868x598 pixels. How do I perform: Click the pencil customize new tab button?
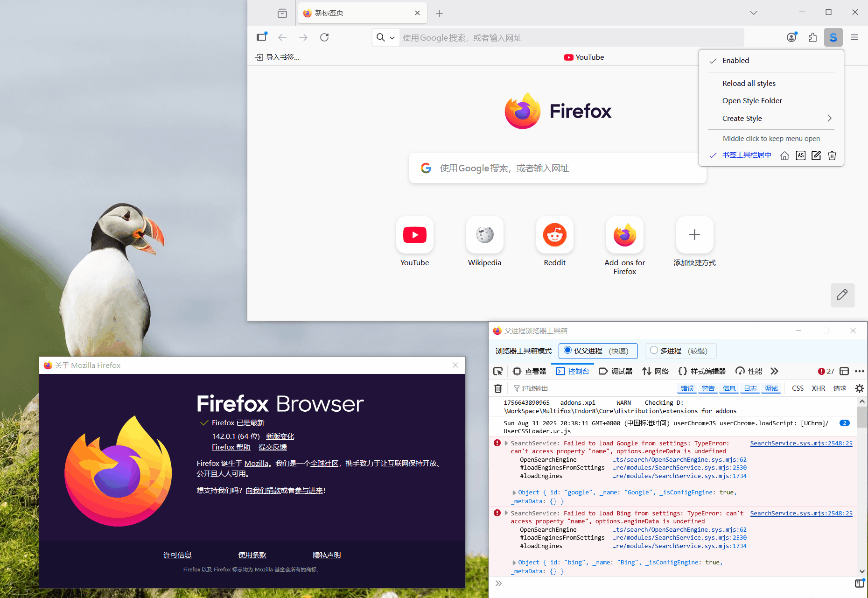842,295
